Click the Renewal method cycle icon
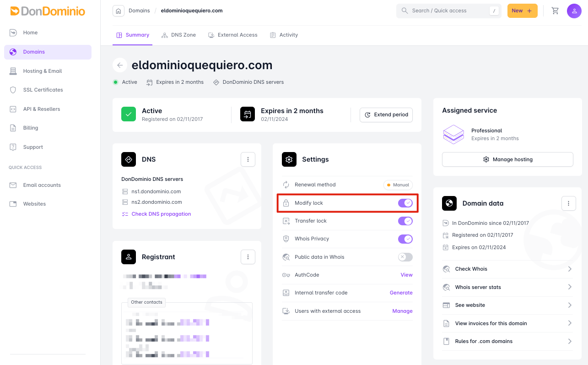Screen dimensions: 588x365 (286, 185)
